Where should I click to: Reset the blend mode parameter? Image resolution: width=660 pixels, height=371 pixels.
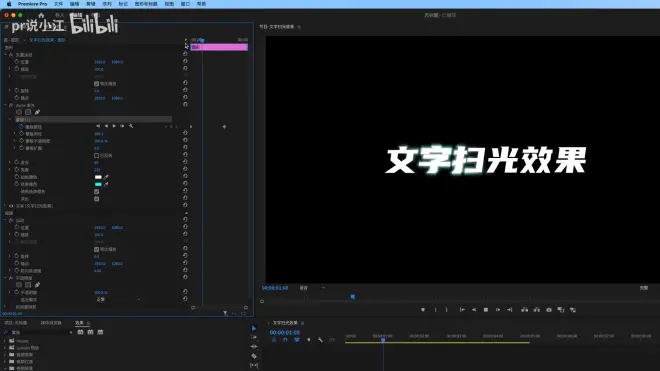[185, 299]
